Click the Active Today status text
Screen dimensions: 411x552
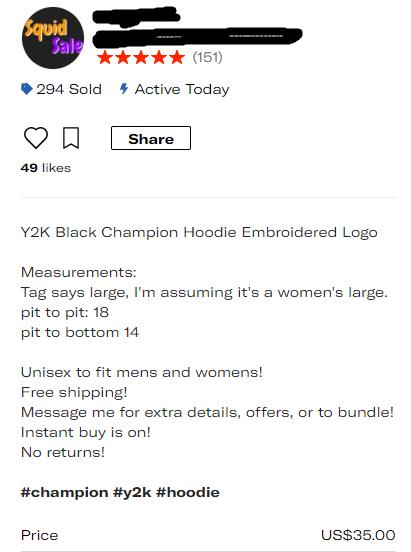(182, 89)
